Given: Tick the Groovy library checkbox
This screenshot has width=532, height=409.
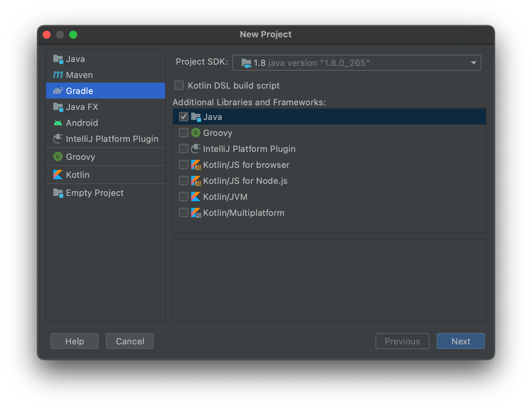Looking at the screenshot, I should [184, 133].
